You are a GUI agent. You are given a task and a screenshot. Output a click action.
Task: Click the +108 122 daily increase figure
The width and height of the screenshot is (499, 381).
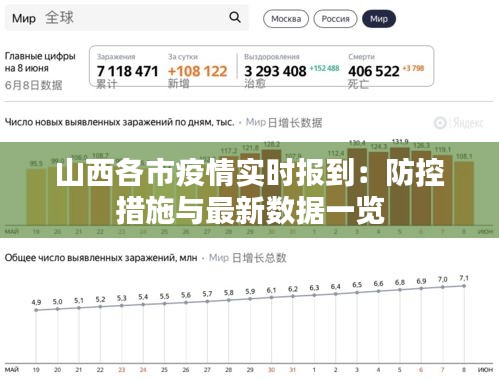tap(197, 71)
